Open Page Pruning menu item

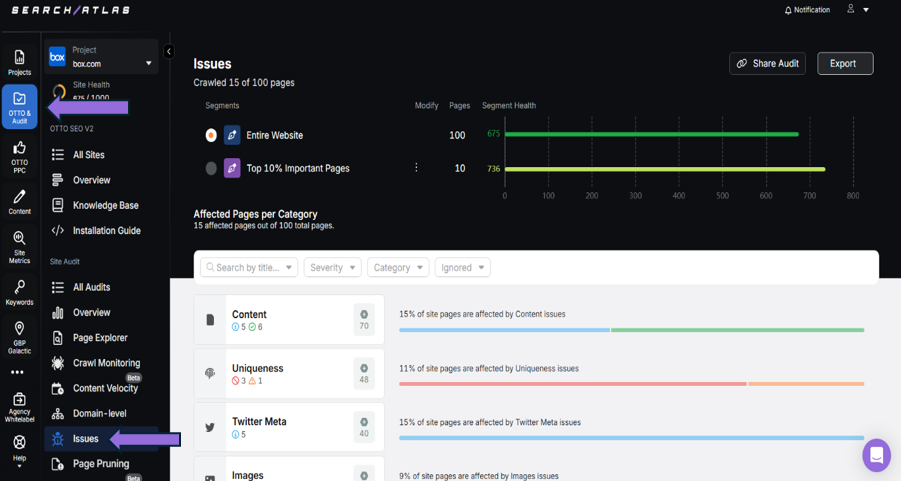tap(101, 464)
